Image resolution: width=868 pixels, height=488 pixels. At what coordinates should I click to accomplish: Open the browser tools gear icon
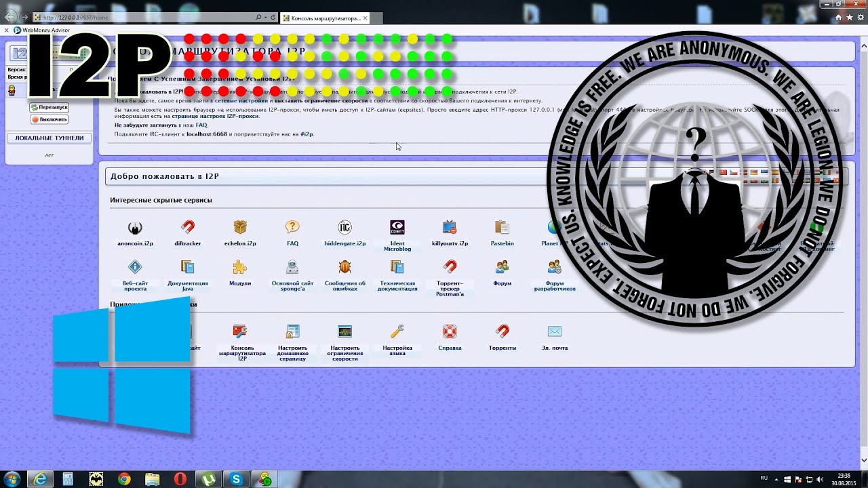click(861, 18)
